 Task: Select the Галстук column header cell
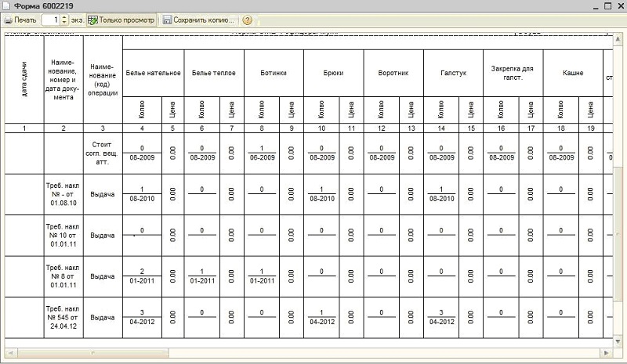point(453,73)
